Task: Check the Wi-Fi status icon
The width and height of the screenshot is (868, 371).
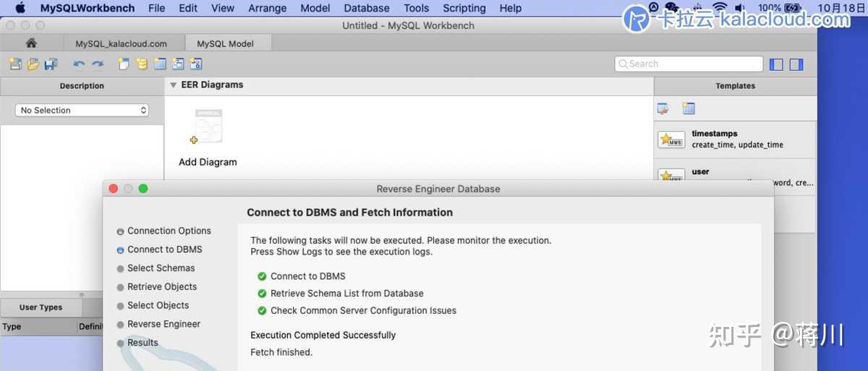Action: 719,8
